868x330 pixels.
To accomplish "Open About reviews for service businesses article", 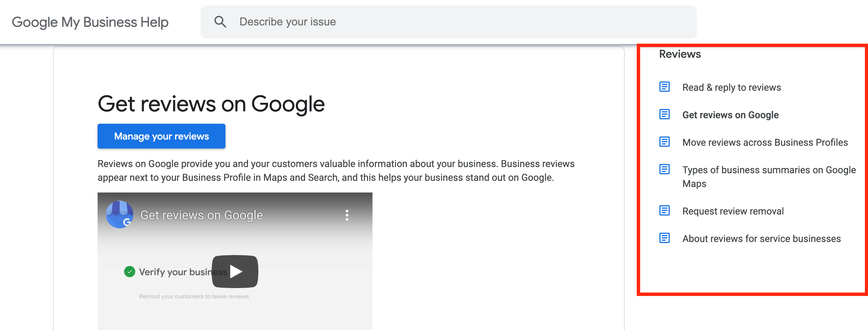I will [x=761, y=239].
